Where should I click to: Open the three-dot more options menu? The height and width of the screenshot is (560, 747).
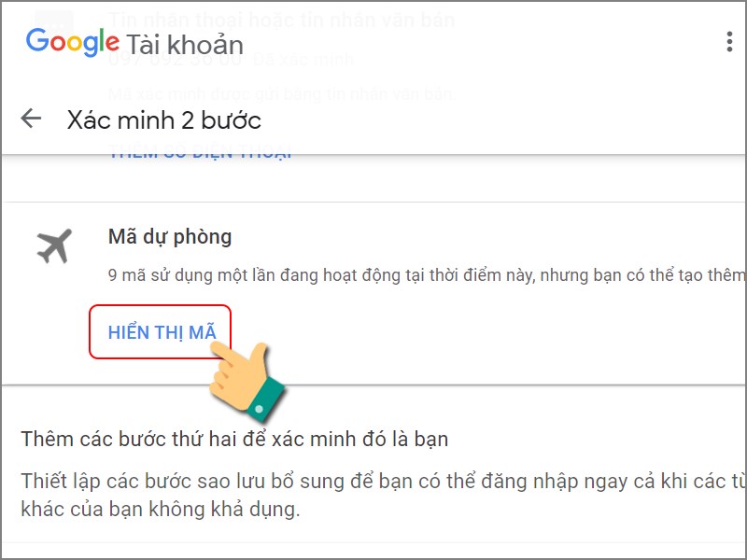coord(729,42)
